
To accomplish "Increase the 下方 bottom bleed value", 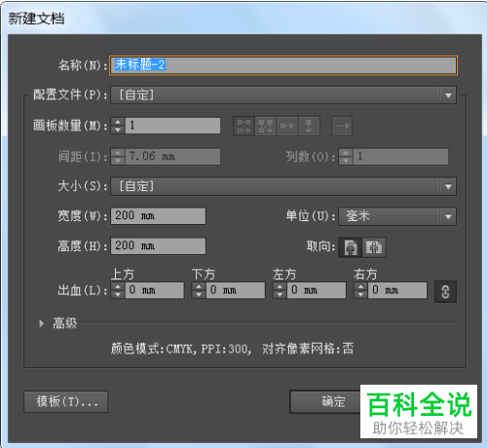I will point(199,286).
